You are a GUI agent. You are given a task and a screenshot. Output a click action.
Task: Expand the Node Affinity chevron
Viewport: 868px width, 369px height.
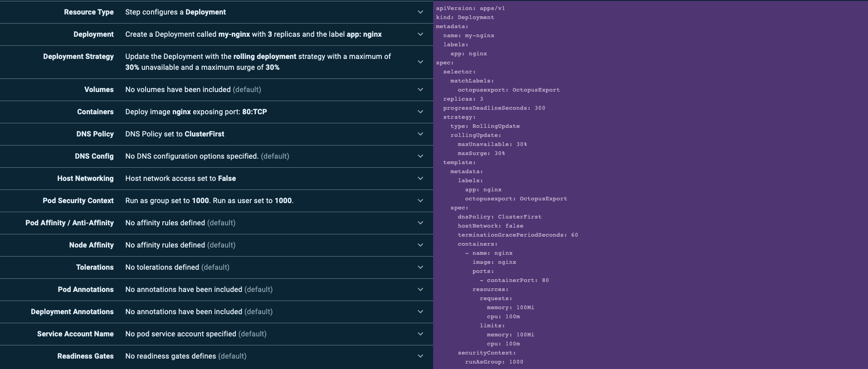(x=420, y=245)
